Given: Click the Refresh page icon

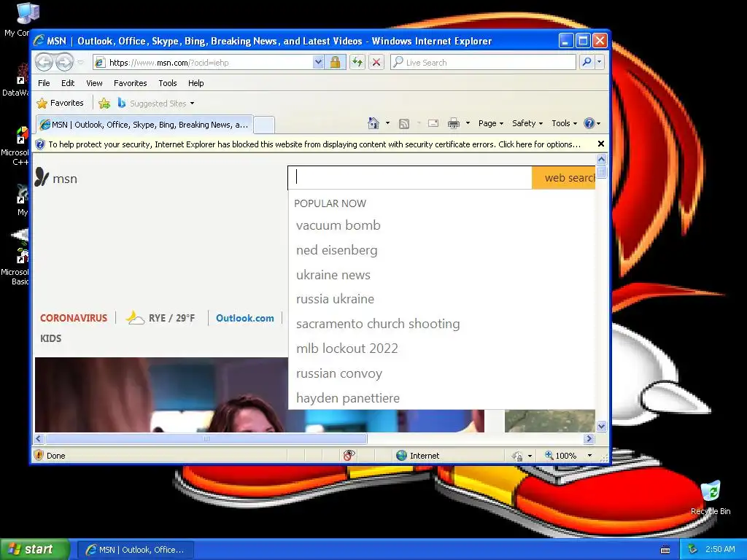Looking at the screenshot, I should pyautogui.click(x=357, y=63).
